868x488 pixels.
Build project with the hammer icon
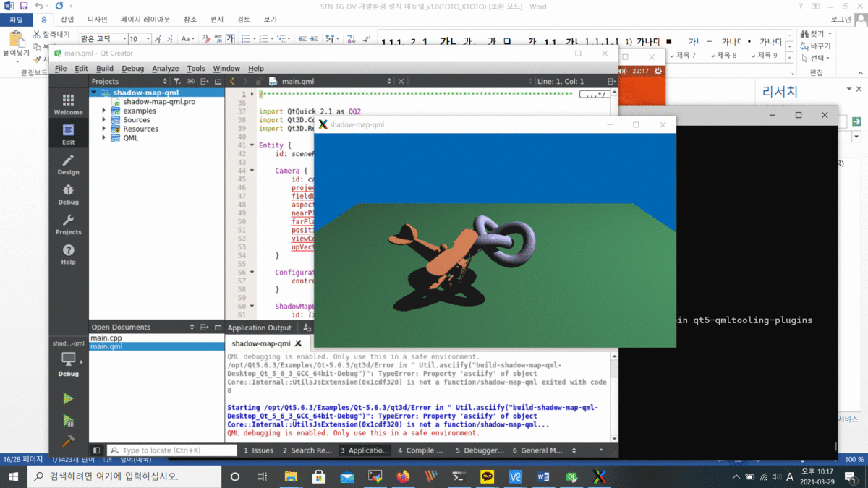click(x=68, y=440)
